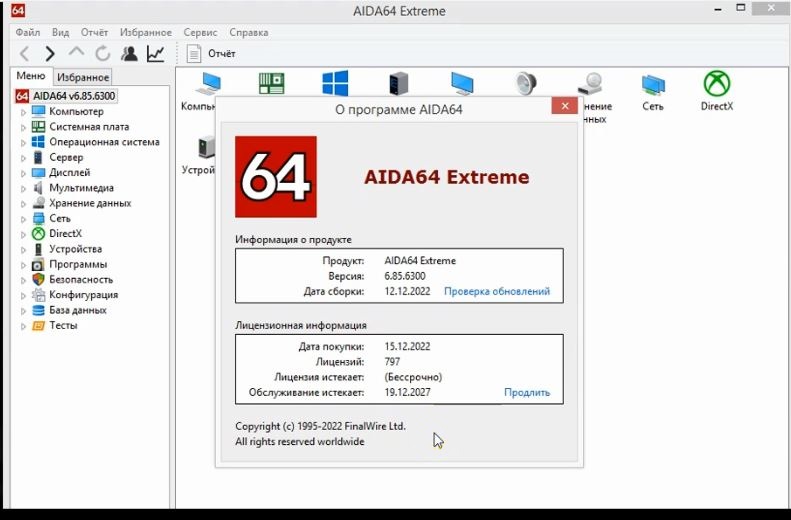
Task: Refresh with the circular arrow icon
Action: [103, 53]
